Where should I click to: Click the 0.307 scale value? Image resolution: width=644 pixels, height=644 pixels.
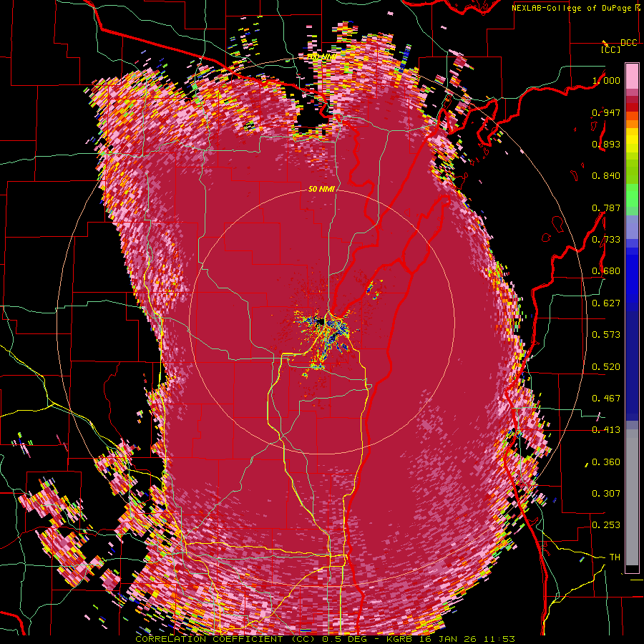(x=606, y=494)
